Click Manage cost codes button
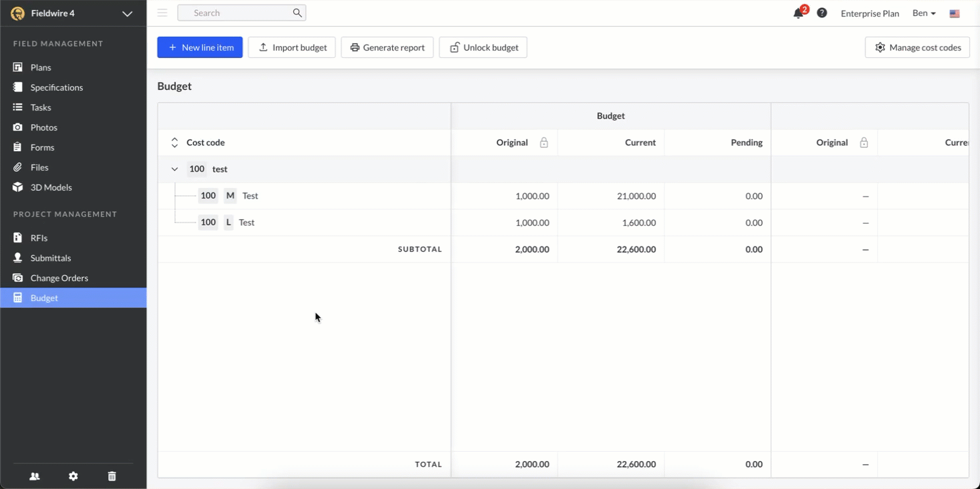 coord(917,47)
